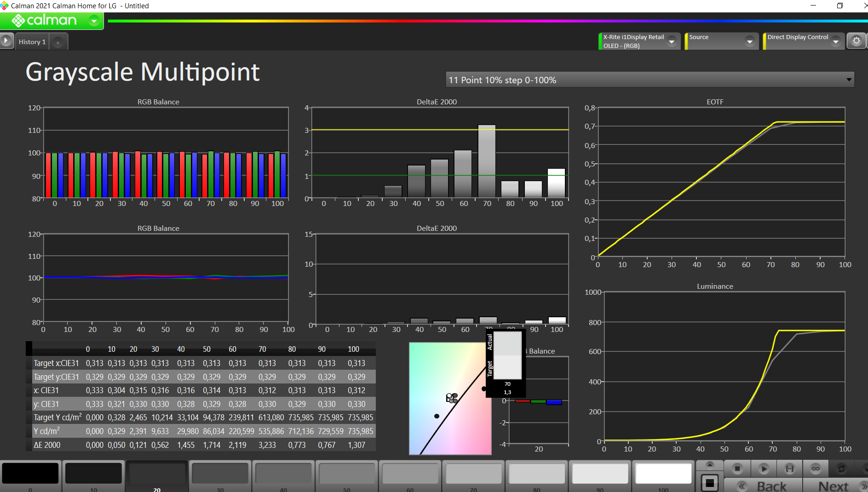Click the EOTF chart

721,182
